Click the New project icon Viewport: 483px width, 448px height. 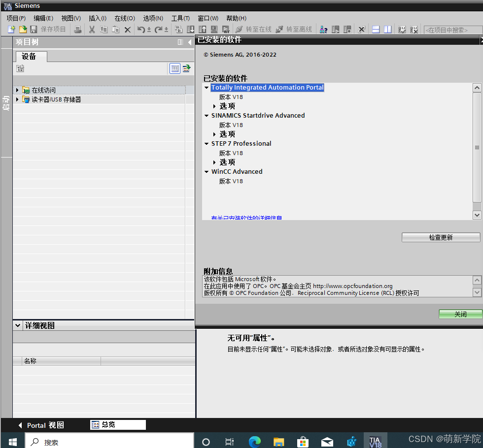point(11,29)
